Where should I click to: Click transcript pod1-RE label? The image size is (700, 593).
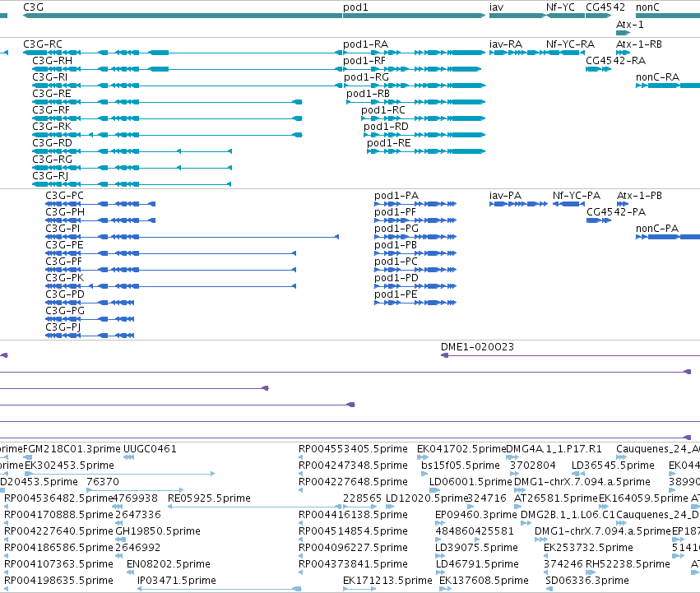click(x=389, y=143)
